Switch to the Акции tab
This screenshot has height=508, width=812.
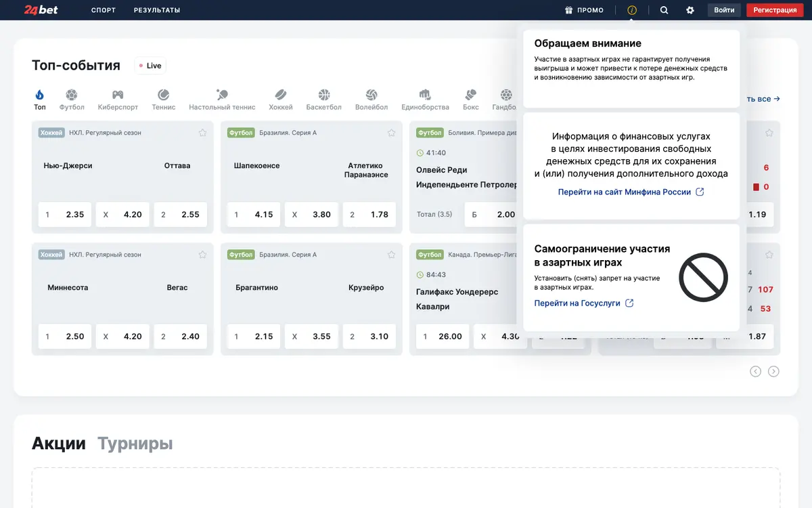(x=59, y=444)
